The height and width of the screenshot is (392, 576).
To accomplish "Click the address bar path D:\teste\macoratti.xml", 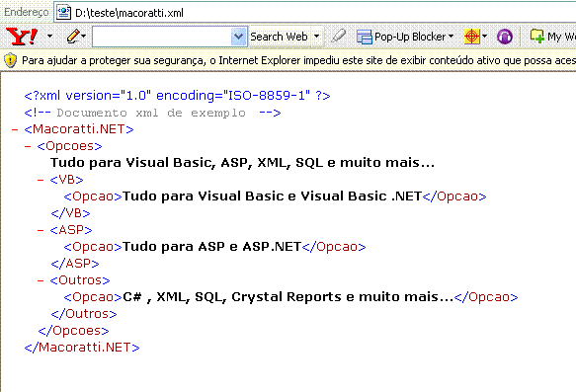I will click(129, 13).
